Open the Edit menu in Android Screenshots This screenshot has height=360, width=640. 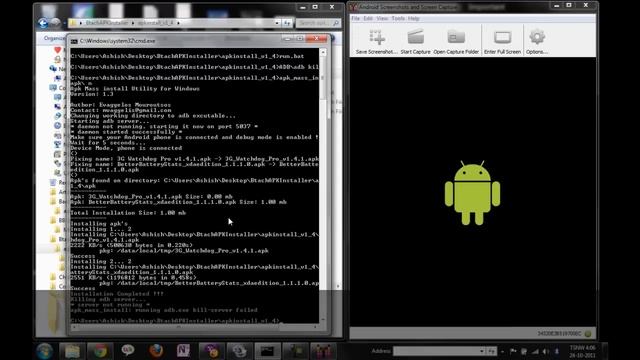tap(368, 18)
